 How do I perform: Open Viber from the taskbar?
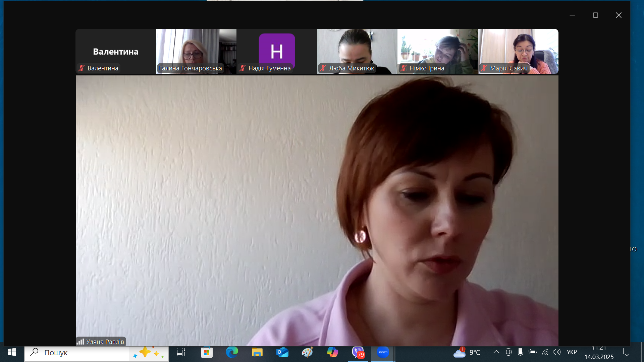(358, 352)
